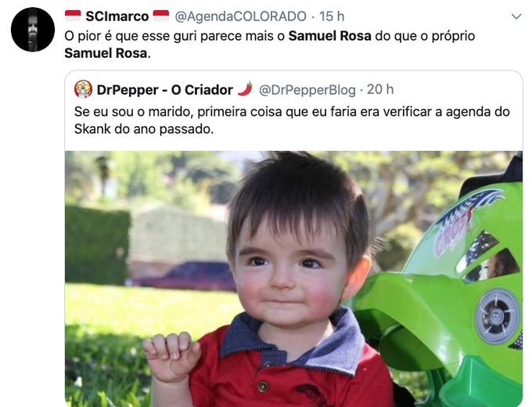532x407 pixels.
Task: Open DrPepper's small profile avatar
Action: click(x=83, y=89)
